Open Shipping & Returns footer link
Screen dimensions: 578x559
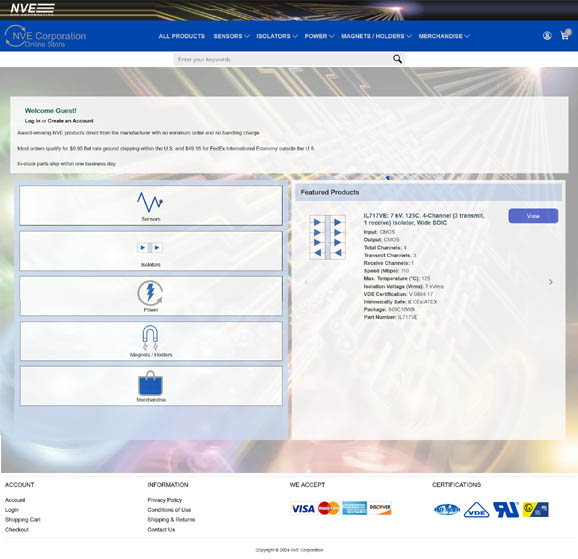point(171,520)
